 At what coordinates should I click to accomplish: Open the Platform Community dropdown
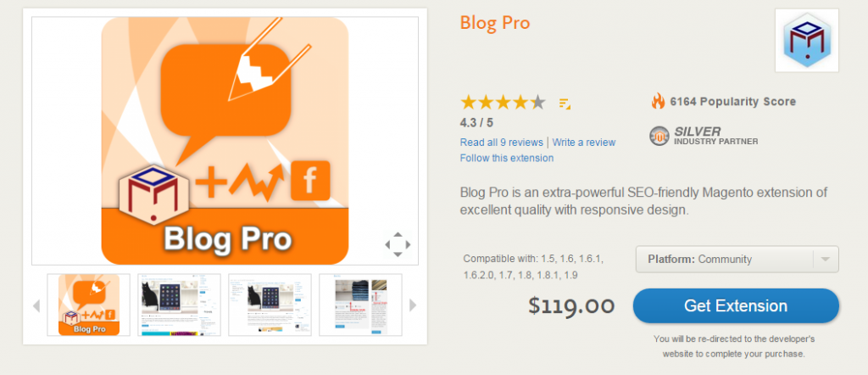click(x=737, y=260)
